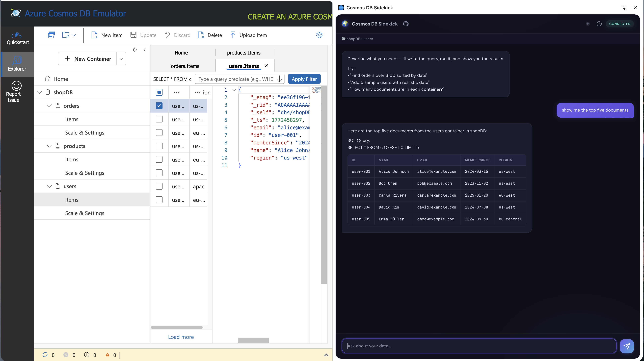Close the users.Items tab
644x361 pixels.
(266, 66)
